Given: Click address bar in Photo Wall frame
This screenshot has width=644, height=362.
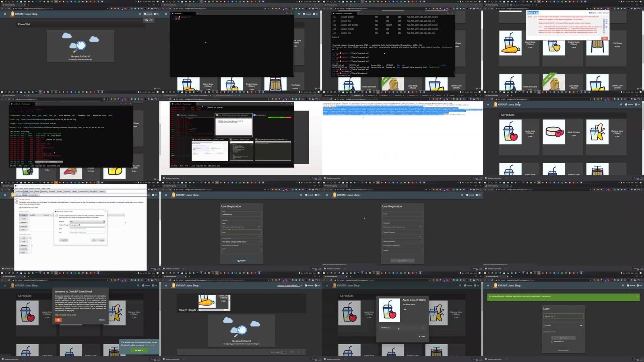Looking at the screenshot, I should [x=60, y=8].
